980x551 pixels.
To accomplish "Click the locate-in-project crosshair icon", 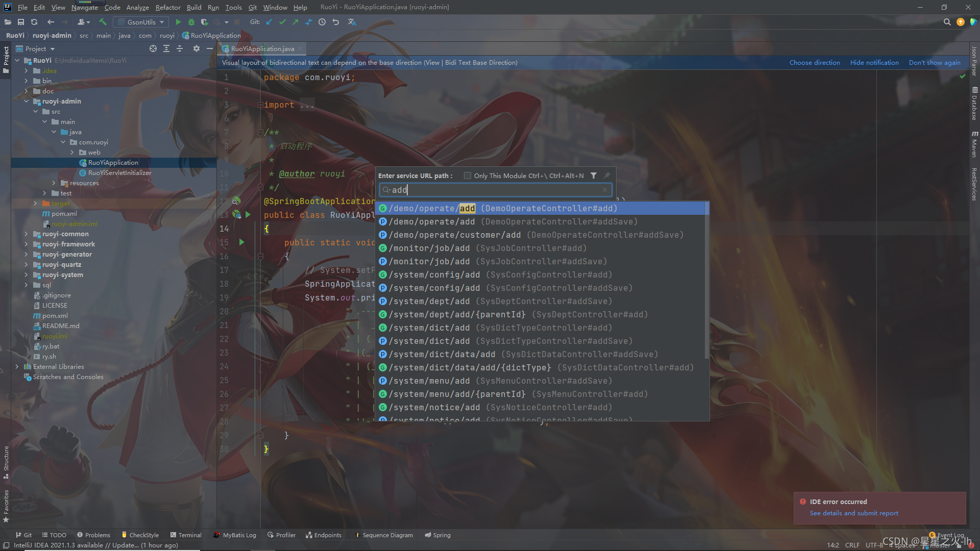I will (153, 48).
